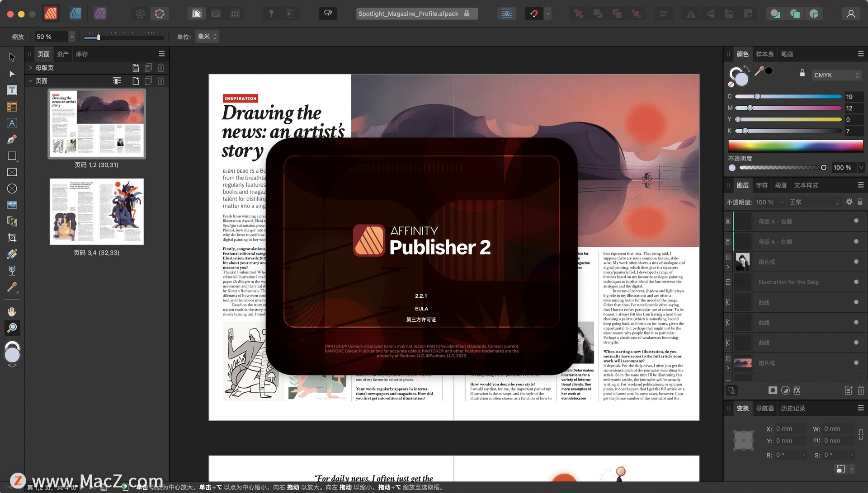Image resolution: width=868 pixels, height=493 pixels.
Task: Switch to the 资产 tab
Action: tap(63, 54)
